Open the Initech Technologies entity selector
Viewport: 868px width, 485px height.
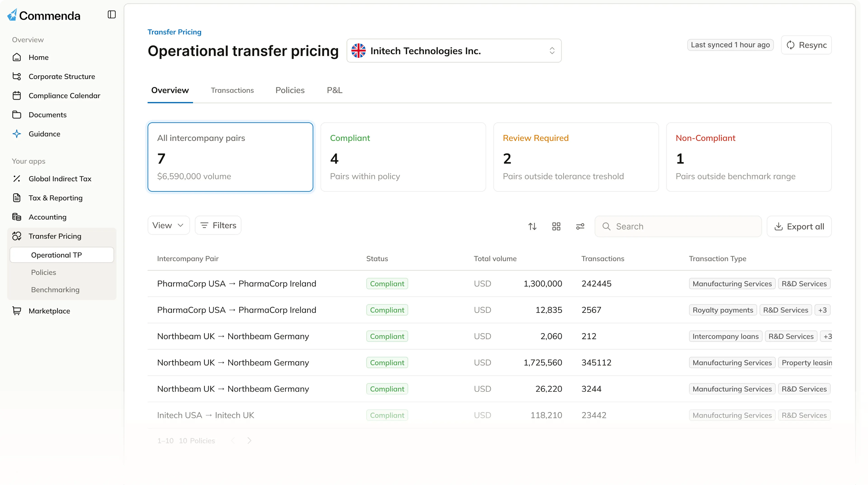click(453, 51)
